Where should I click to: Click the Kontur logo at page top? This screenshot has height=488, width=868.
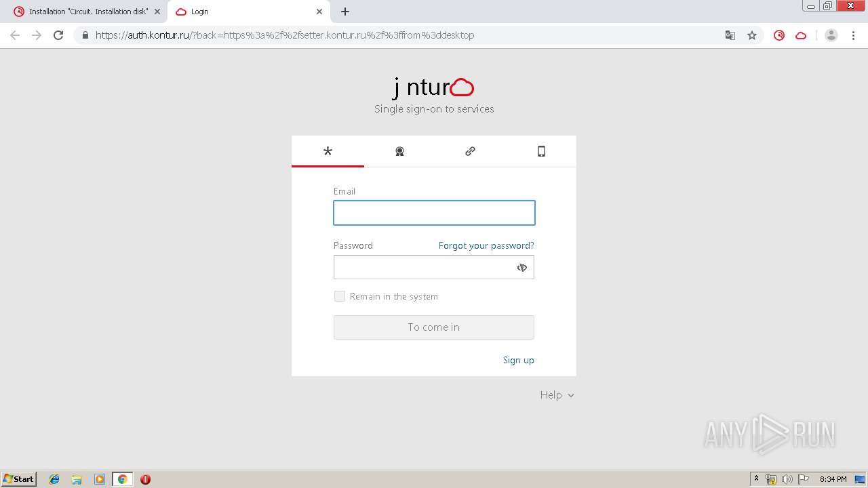[x=434, y=87]
